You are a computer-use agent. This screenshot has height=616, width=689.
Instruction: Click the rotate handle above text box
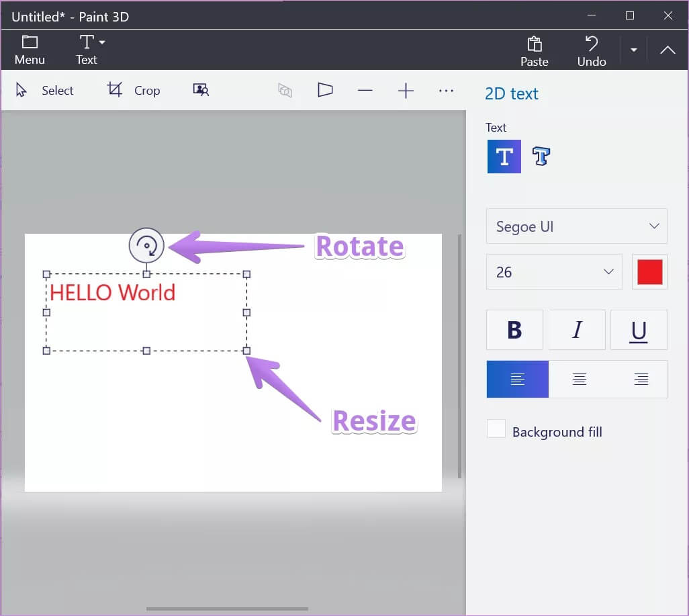(146, 246)
